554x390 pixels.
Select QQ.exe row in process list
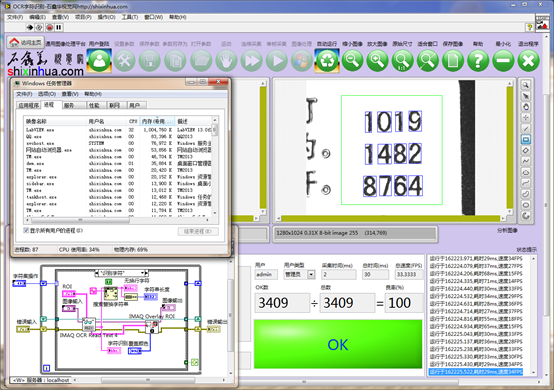click(x=118, y=137)
